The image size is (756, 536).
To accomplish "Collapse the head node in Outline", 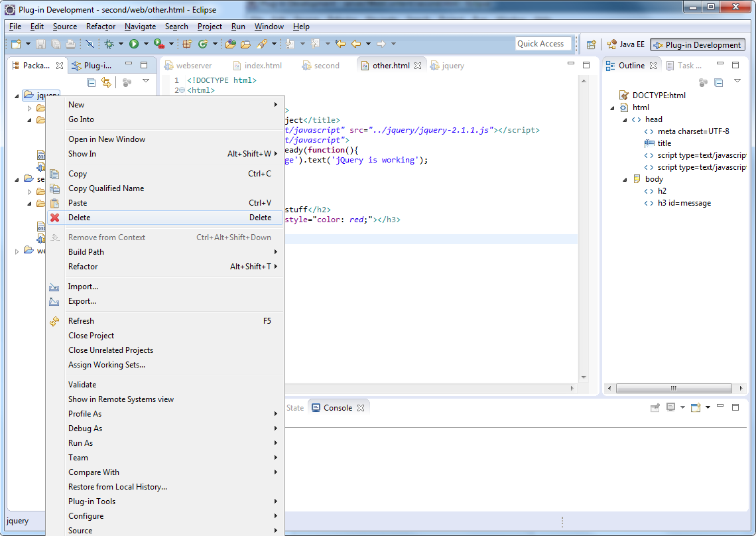I will (625, 120).
